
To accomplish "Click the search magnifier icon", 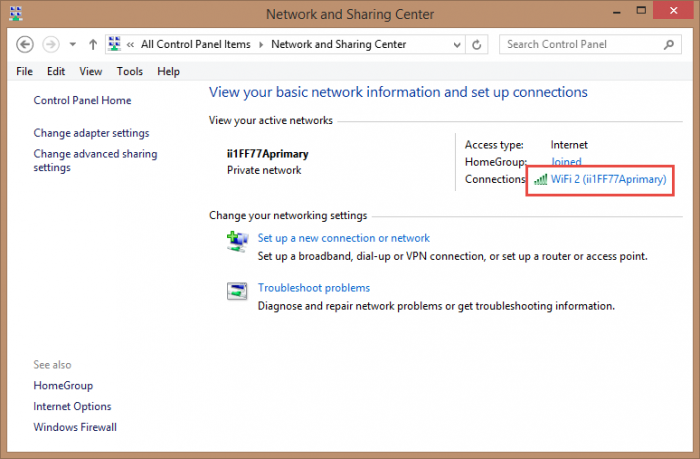I will [669, 45].
